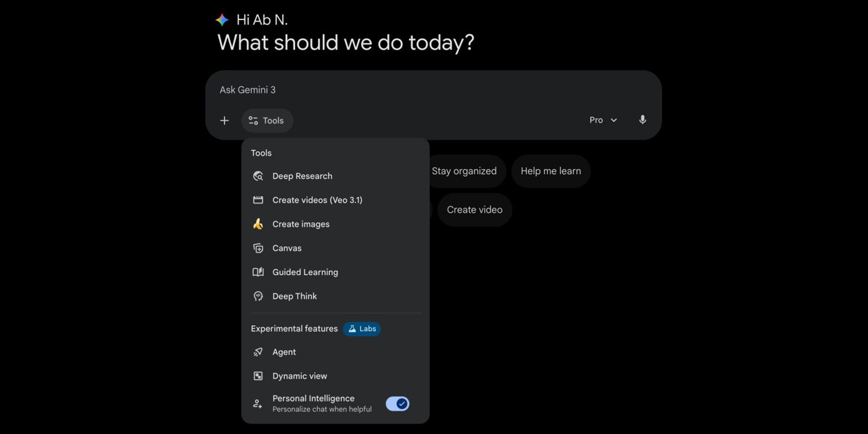Image resolution: width=868 pixels, height=434 pixels.
Task: Click the Create video chip
Action: coord(474,209)
